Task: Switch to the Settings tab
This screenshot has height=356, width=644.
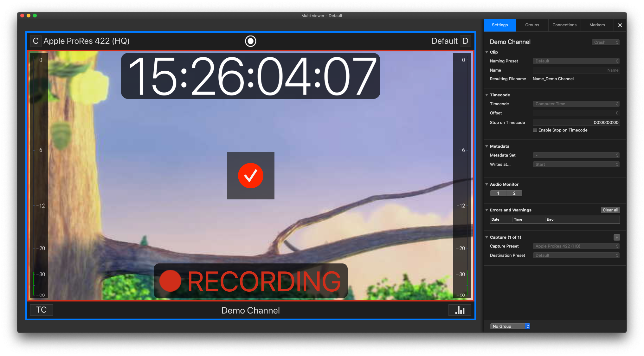Action: click(500, 25)
